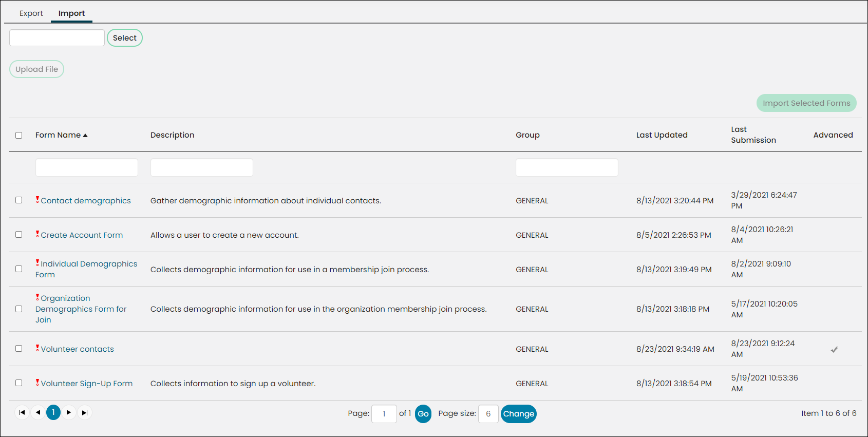This screenshot has height=437, width=868.
Task: Focus the Description filter box
Action: tap(202, 167)
